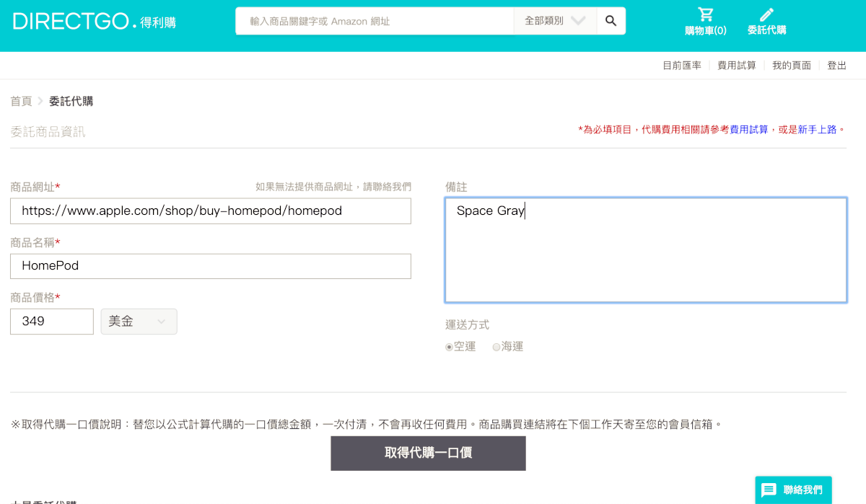The width and height of the screenshot is (866, 504).
Task: Focus the 商品網址 URL field
Action: 210,211
